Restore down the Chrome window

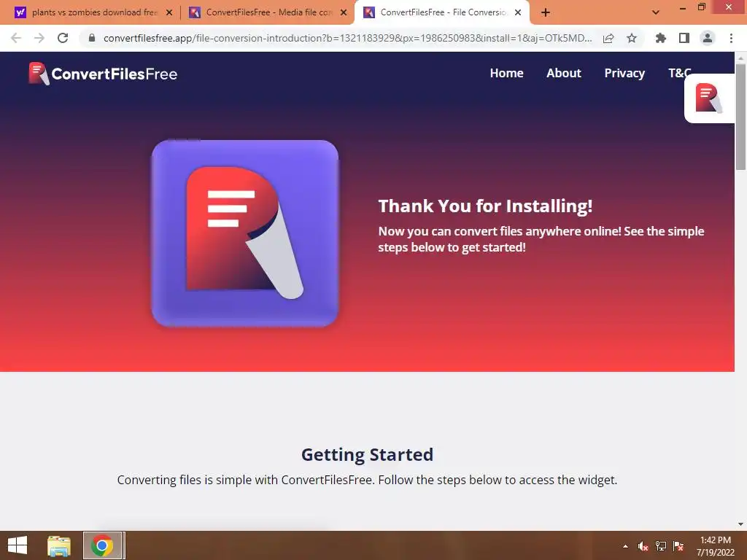point(701,7)
